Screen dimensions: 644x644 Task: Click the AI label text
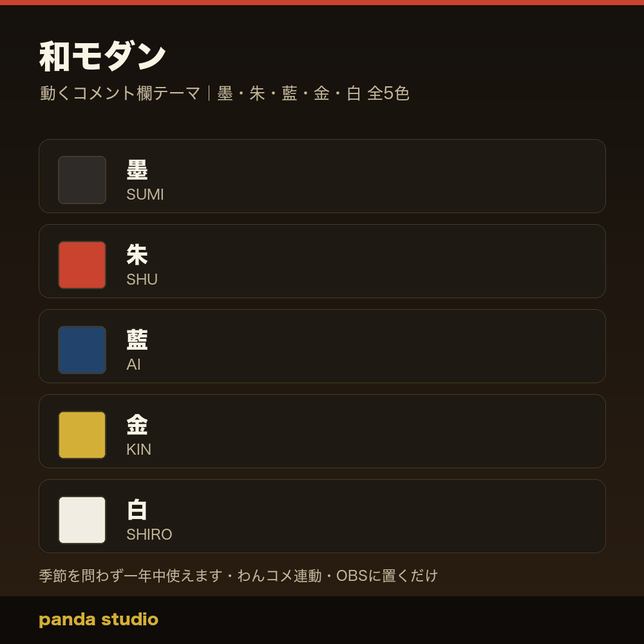point(133,365)
